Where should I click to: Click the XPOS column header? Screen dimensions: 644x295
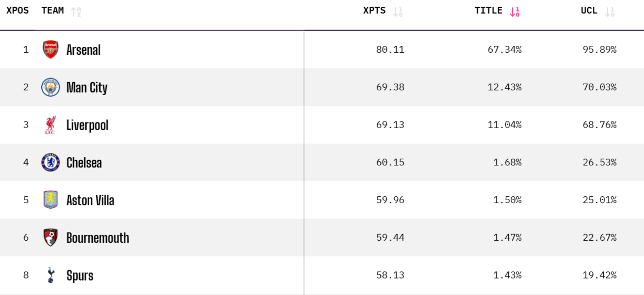[18, 11]
